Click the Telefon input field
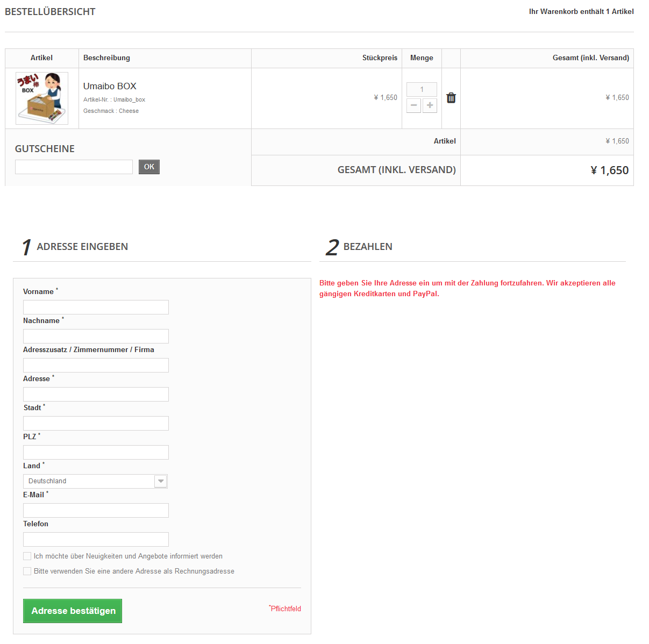This screenshot has width=649, height=644. click(x=96, y=540)
